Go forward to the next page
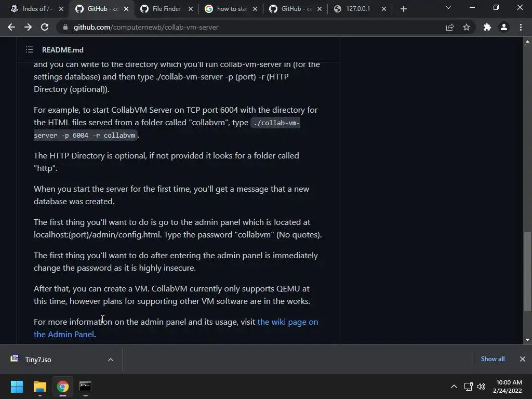 [x=28, y=27]
